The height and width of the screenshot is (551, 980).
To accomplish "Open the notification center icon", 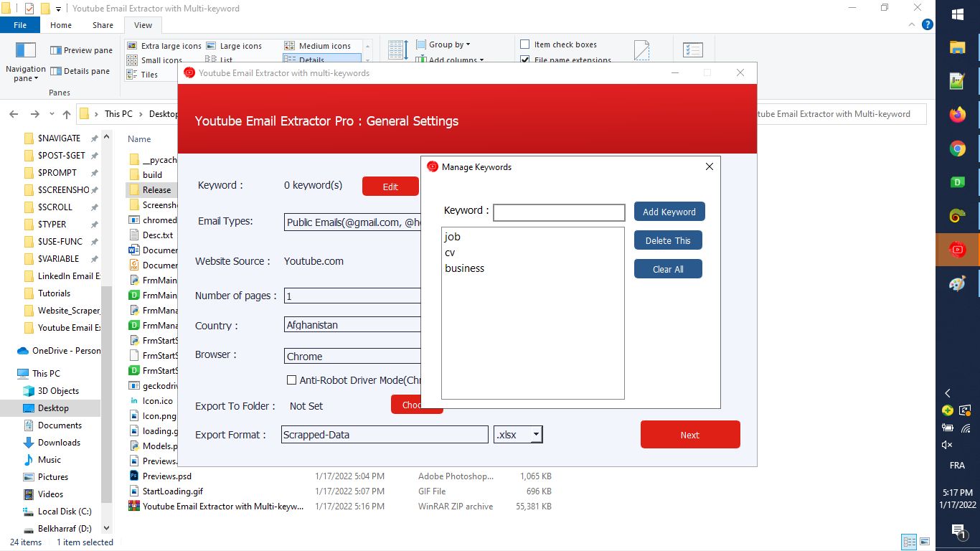I will [x=957, y=531].
